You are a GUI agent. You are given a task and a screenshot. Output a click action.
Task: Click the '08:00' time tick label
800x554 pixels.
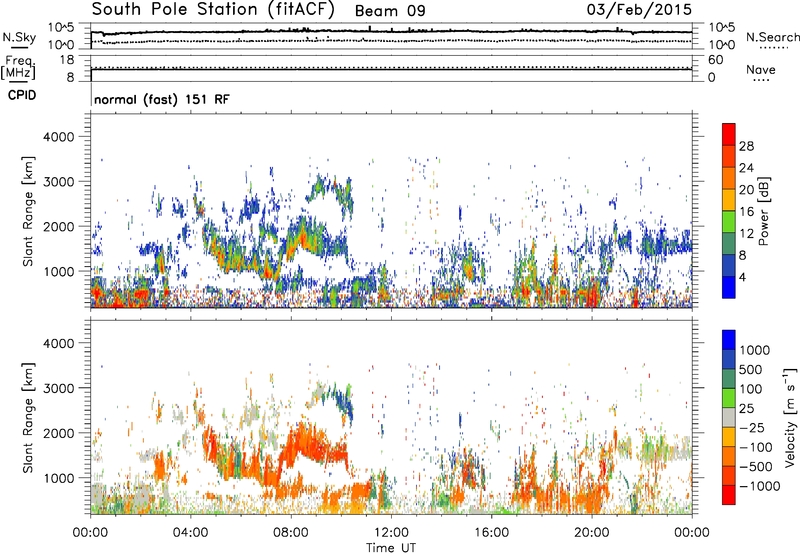(291, 533)
